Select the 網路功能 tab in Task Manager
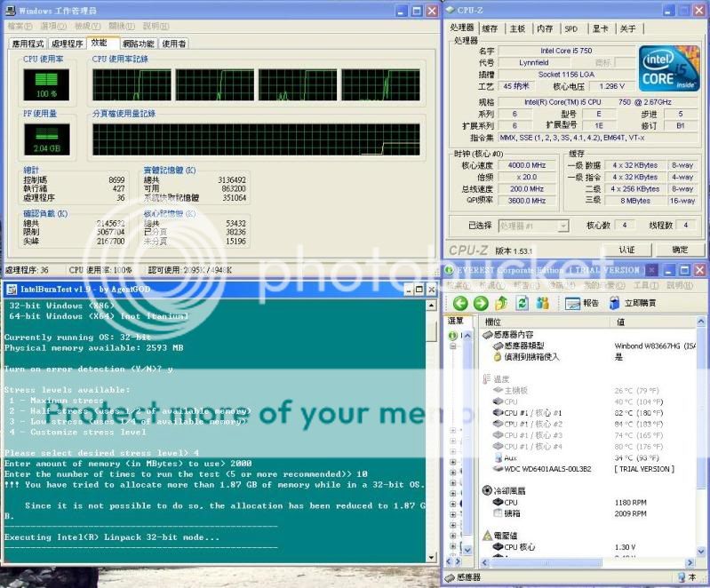This screenshot has height=588, width=710. [138, 44]
